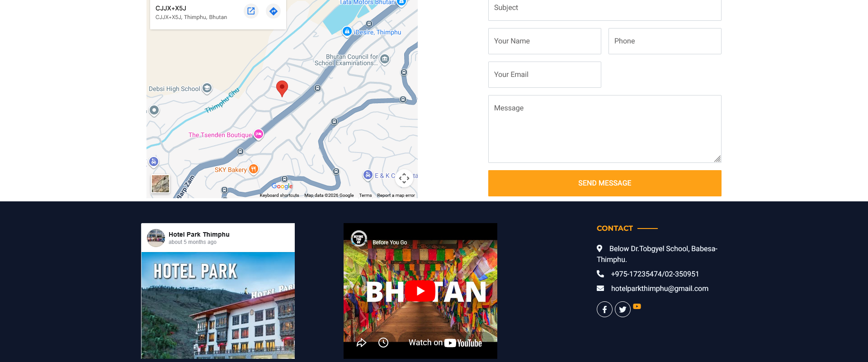
Task: Focus the Phone input field
Action: pos(665,41)
